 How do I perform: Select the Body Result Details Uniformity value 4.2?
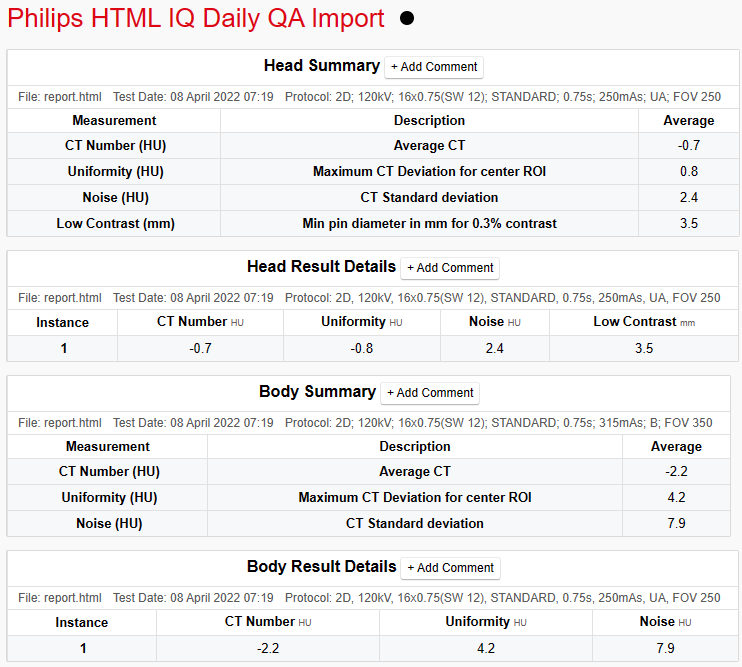[x=486, y=648]
